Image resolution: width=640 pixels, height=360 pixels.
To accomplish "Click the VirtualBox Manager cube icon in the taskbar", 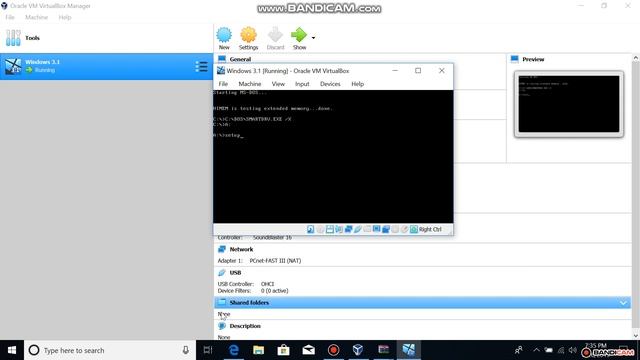I will click(358, 350).
